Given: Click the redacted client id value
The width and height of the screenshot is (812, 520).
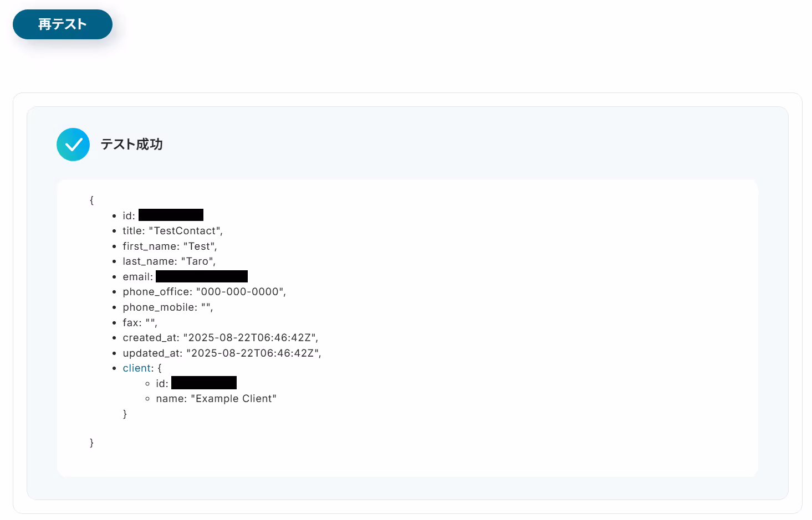Looking at the screenshot, I should 204,383.
